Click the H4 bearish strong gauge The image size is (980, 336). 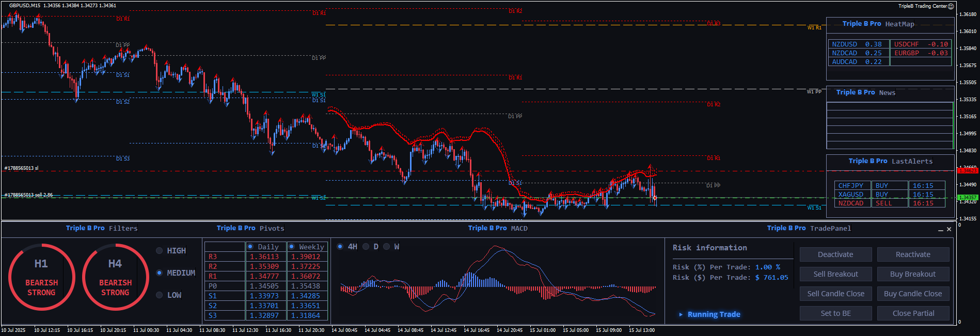click(115, 277)
